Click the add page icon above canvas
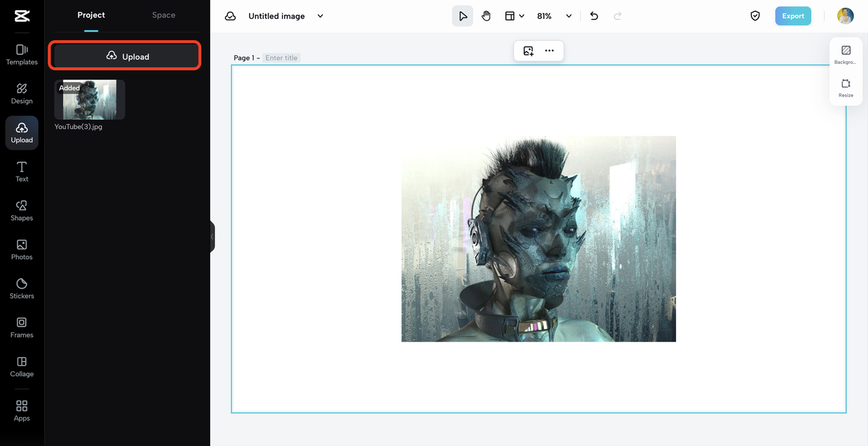The image size is (868, 446). (528, 51)
